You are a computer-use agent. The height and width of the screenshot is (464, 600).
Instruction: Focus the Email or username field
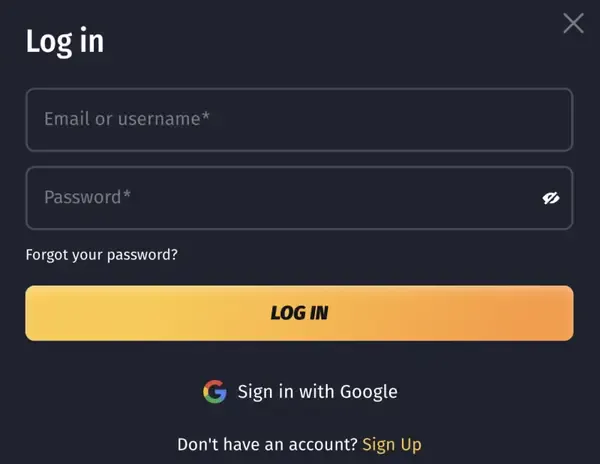tap(298, 119)
